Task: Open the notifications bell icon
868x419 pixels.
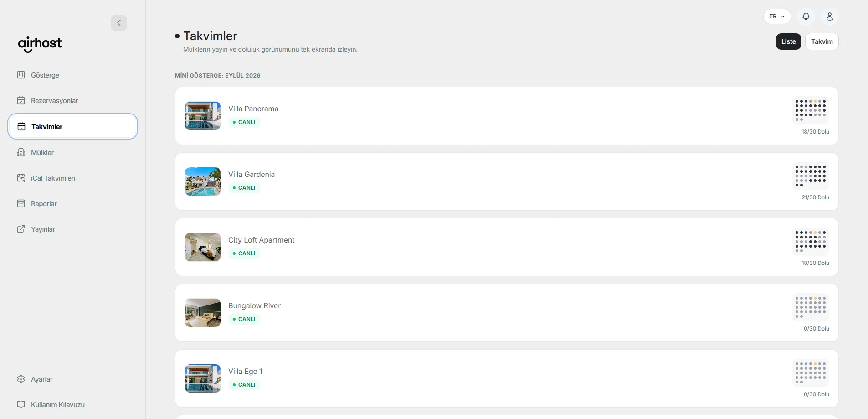Action: [806, 16]
